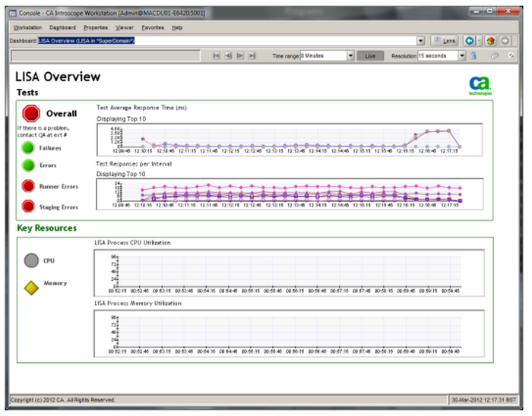Expand the Time range dropdown
This screenshot has height=416, width=532.
(350, 55)
